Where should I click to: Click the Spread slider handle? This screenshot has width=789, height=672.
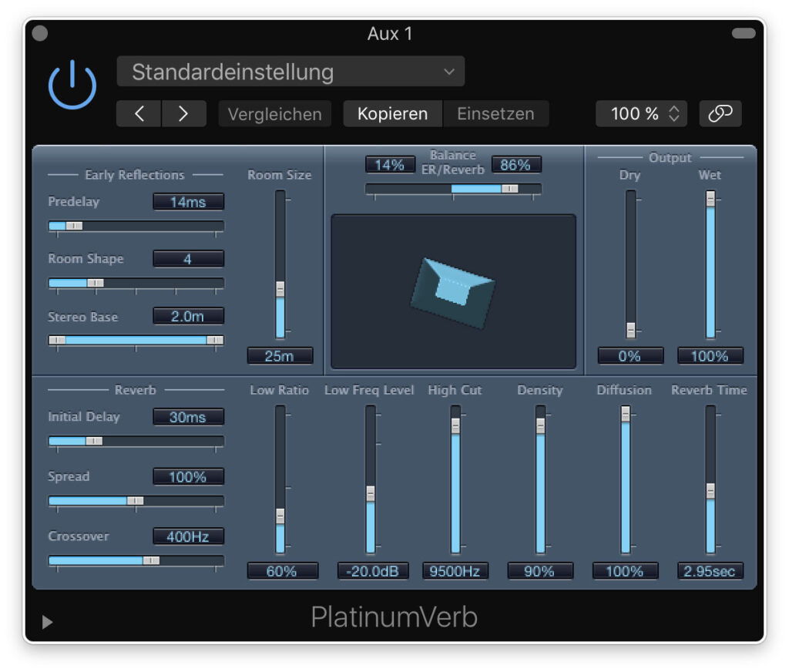click(x=135, y=500)
